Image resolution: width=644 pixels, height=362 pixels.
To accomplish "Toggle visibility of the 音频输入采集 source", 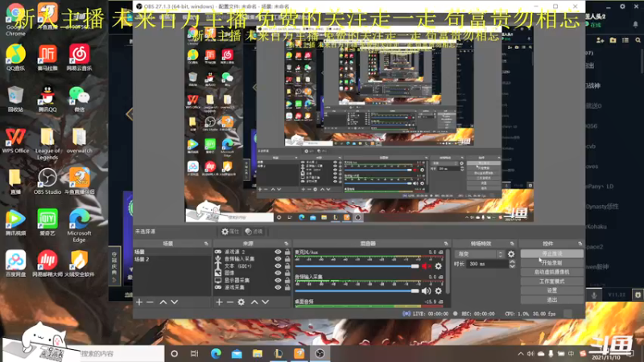I will [x=278, y=259].
